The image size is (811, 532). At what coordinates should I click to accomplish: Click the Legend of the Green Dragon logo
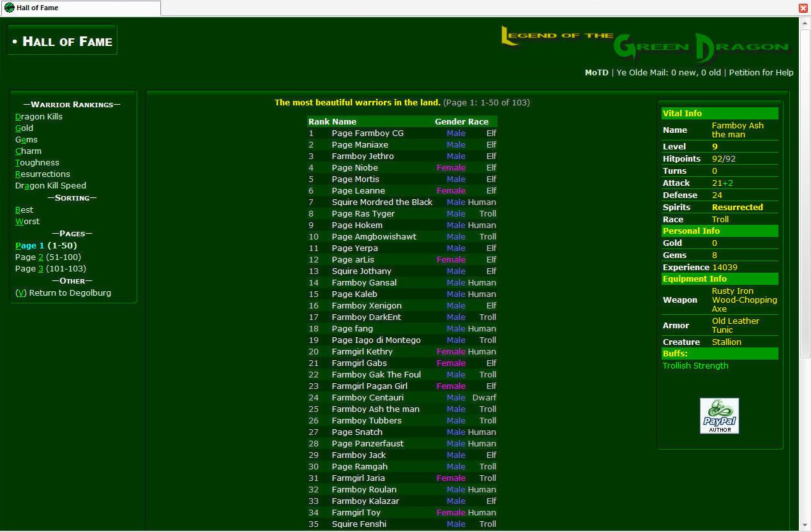pos(645,43)
